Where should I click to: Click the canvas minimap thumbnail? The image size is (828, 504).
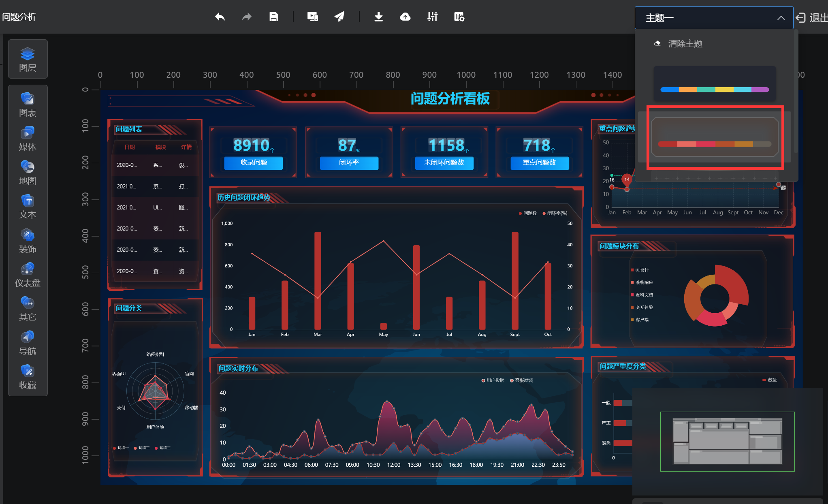click(x=727, y=441)
